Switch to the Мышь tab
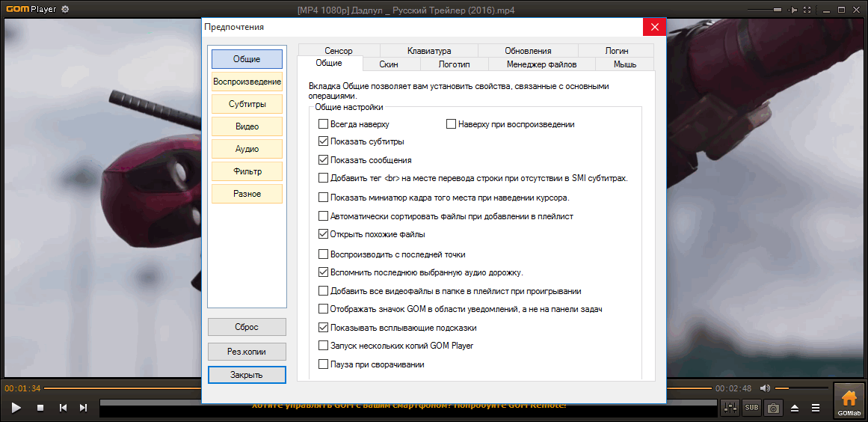The height and width of the screenshot is (422, 868). point(625,64)
